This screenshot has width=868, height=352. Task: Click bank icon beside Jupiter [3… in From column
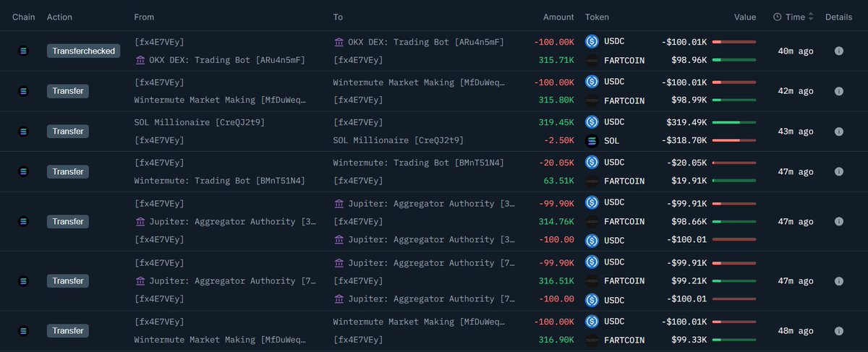click(140, 222)
